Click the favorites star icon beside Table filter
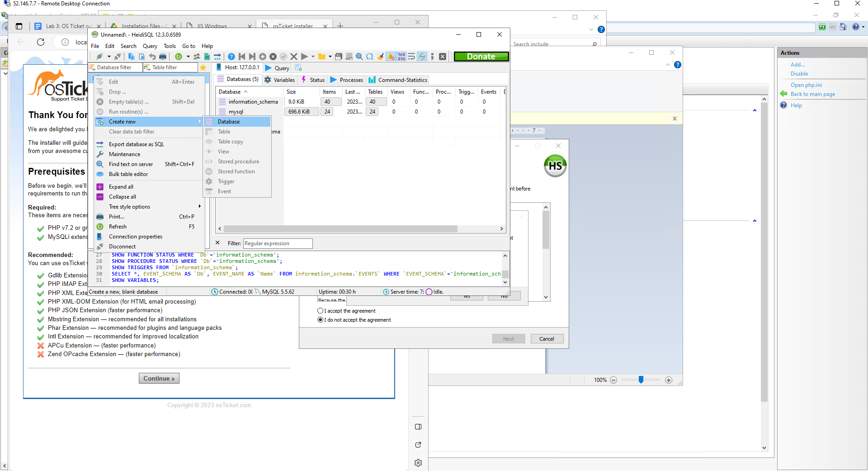 (203, 67)
